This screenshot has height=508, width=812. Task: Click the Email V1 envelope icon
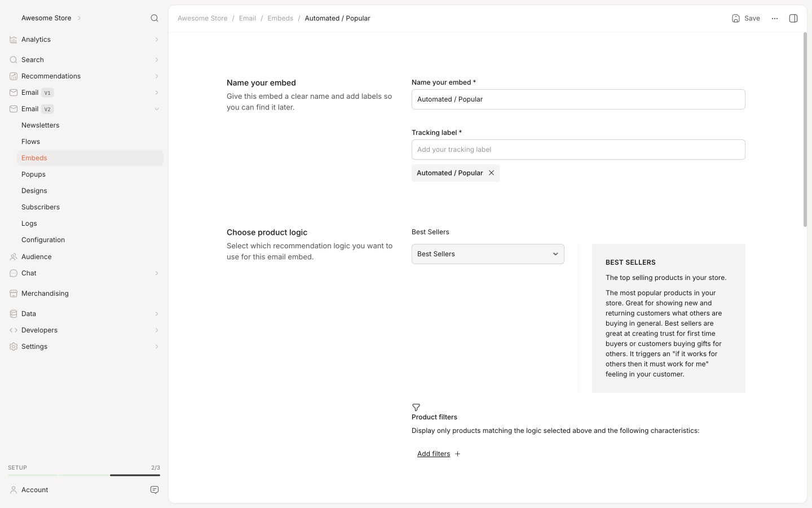point(14,93)
